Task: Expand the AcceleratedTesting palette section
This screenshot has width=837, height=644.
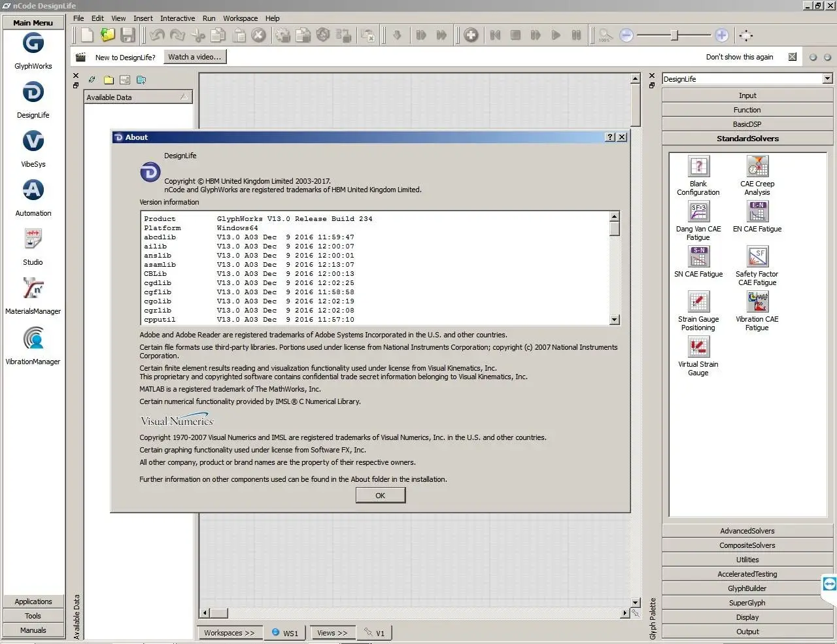Action: pos(747,574)
